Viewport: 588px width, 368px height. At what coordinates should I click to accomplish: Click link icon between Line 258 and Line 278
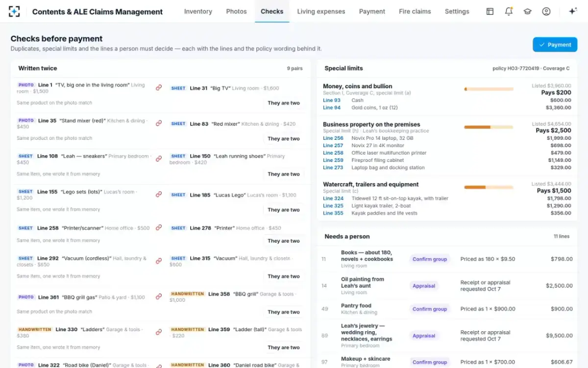point(159,228)
